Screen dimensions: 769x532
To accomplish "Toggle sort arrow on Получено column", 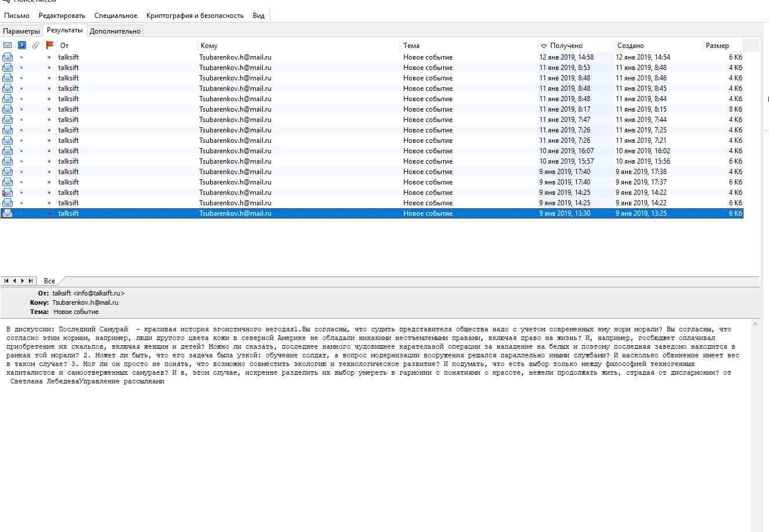I will (x=544, y=46).
